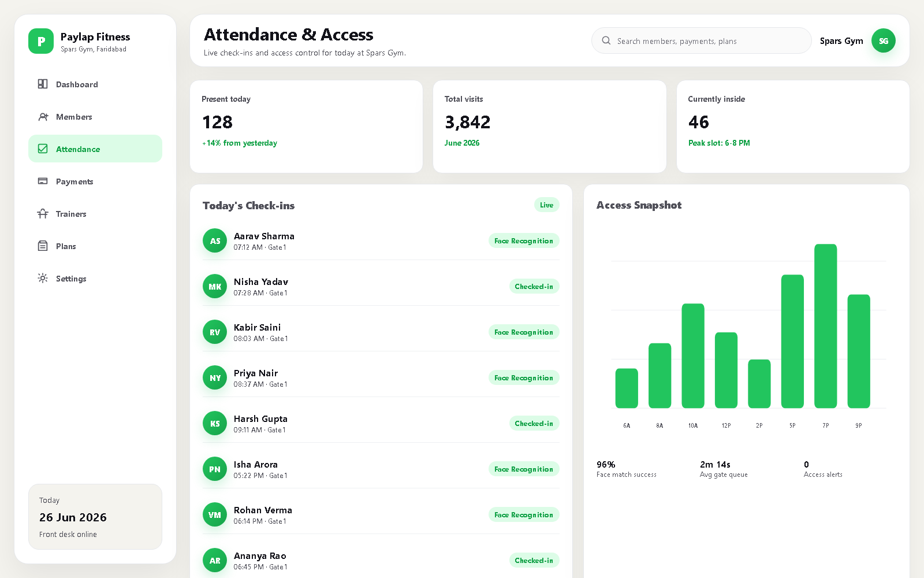Click the Paylap Fitness green P logo
Screen dimensions: 924x578
[41, 41]
